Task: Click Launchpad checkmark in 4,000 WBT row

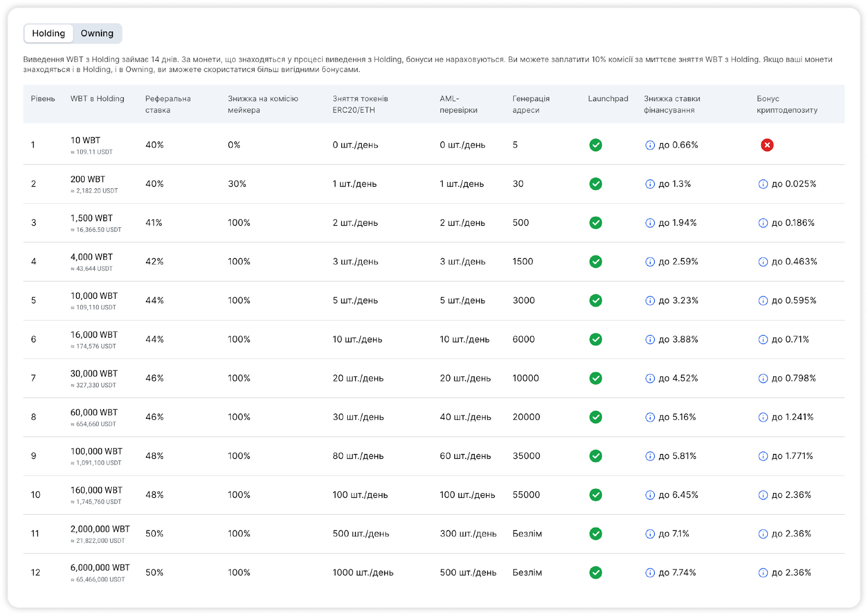Action: (x=596, y=261)
